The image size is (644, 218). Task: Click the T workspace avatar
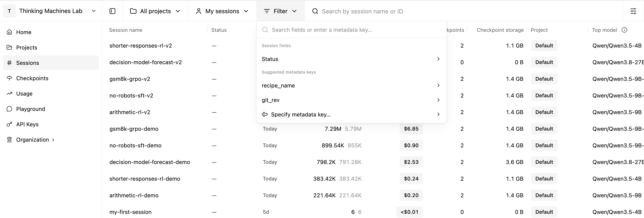click(10, 11)
